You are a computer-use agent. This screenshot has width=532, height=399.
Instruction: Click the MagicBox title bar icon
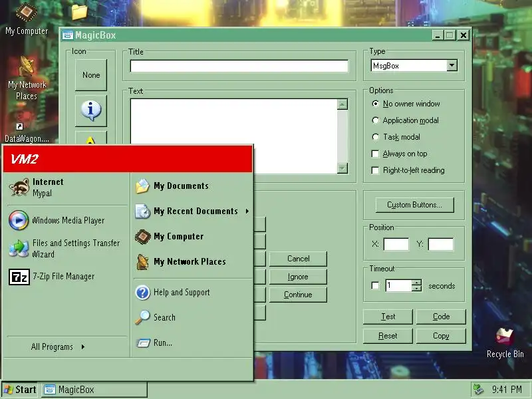pyautogui.click(x=68, y=35)
